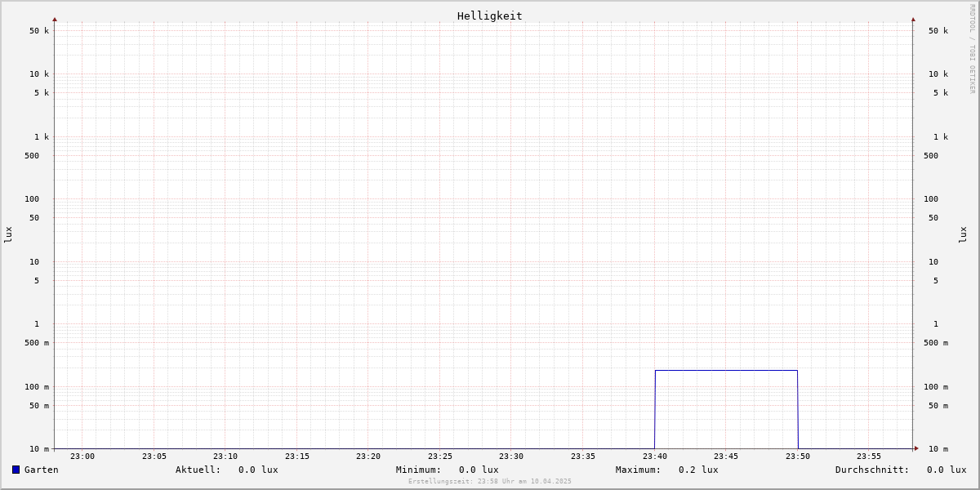Screen dimensions: 980x490
Task: Click the red arrow atop the right axis
Action: tap(913, 19)
